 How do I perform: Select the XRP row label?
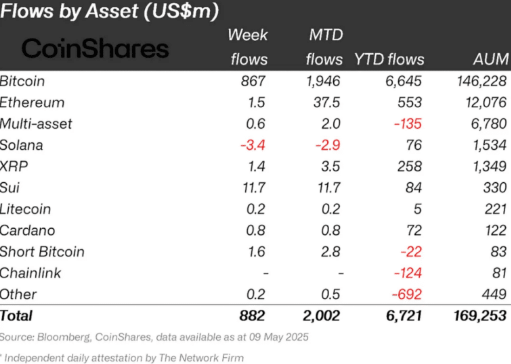point(14,166)
